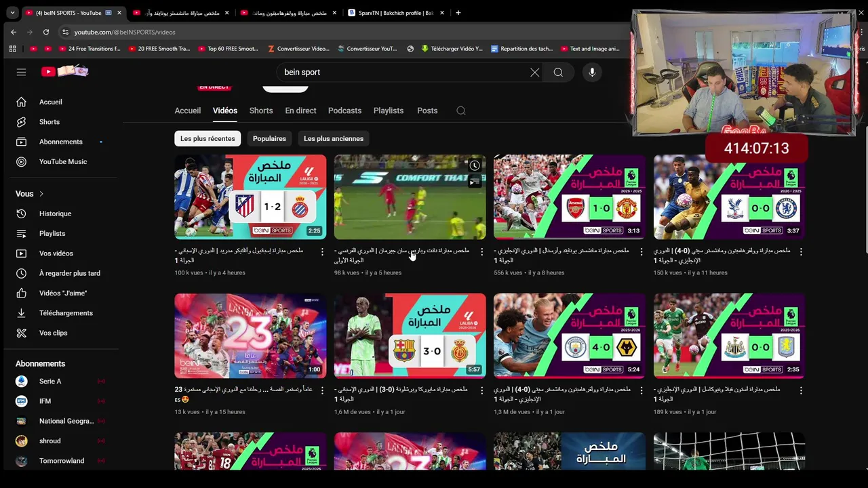Image resolution: width=868 pixels, height=488 pixels.
Task: Clear the search box with the X
Action: [535, 73]
